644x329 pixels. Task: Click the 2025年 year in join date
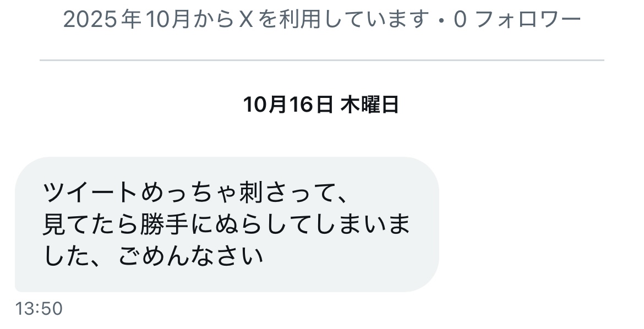[103, 19]
